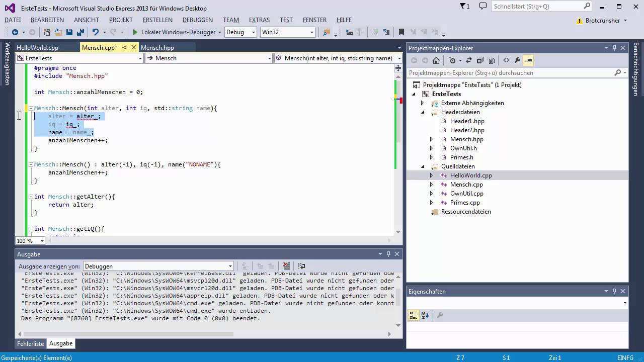Open the DEBUGGEN menu
This screenshot has width=644, height=362.
(x=197, y=20)
